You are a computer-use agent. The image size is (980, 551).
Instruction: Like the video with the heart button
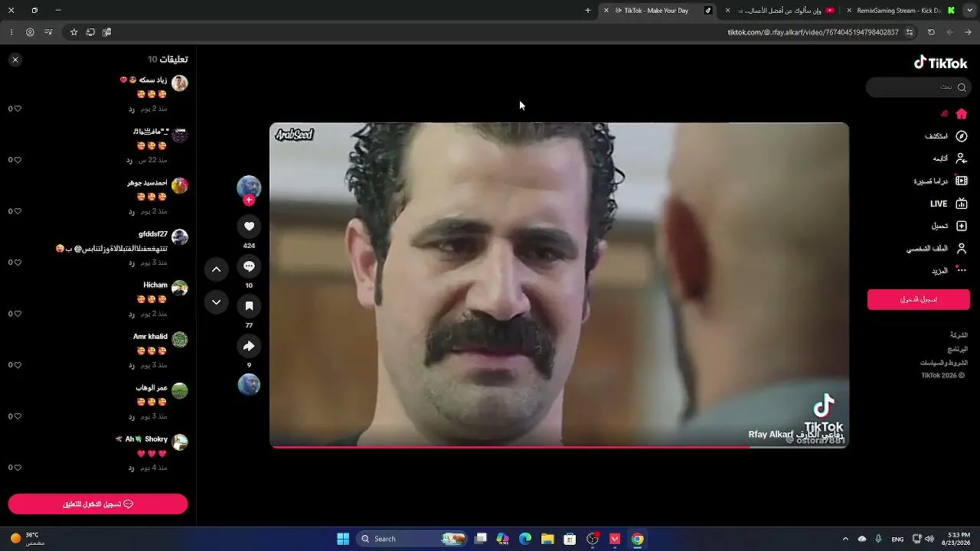click(x=249, y=226)
